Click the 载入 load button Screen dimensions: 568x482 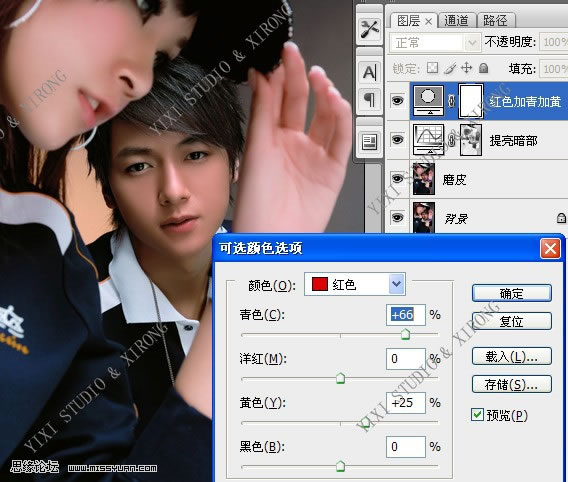(511, 357)
